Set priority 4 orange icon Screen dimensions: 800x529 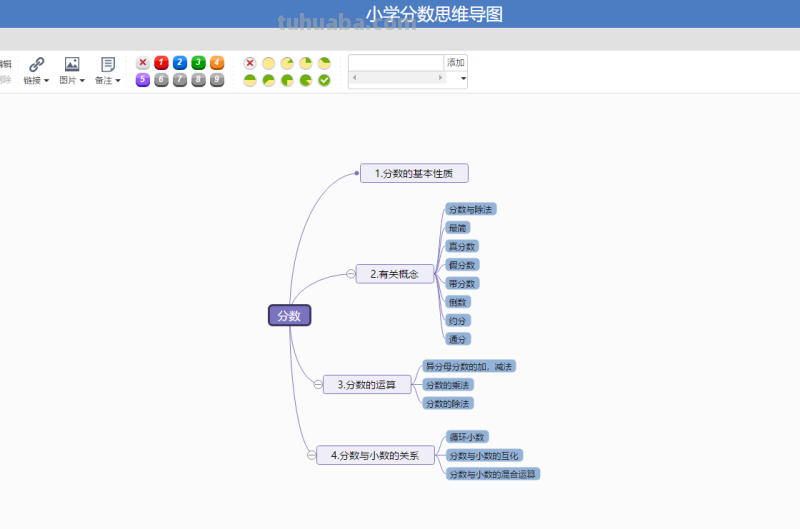coord(217,63)
